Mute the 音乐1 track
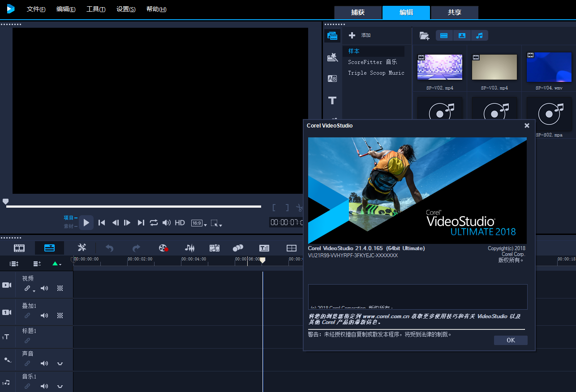The image size is (576, 392). coord(44,386)
